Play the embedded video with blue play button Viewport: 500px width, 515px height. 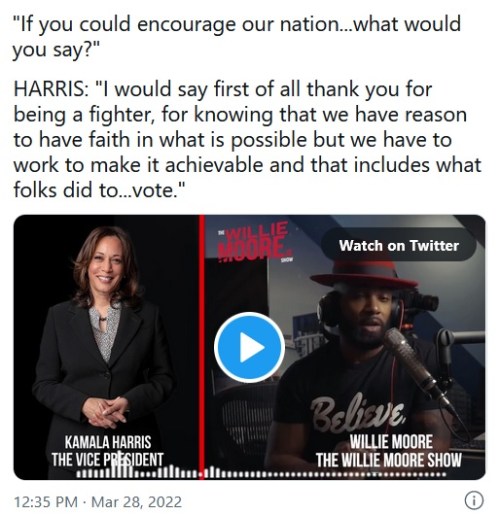pyautogui.click(x=249, y=347)
